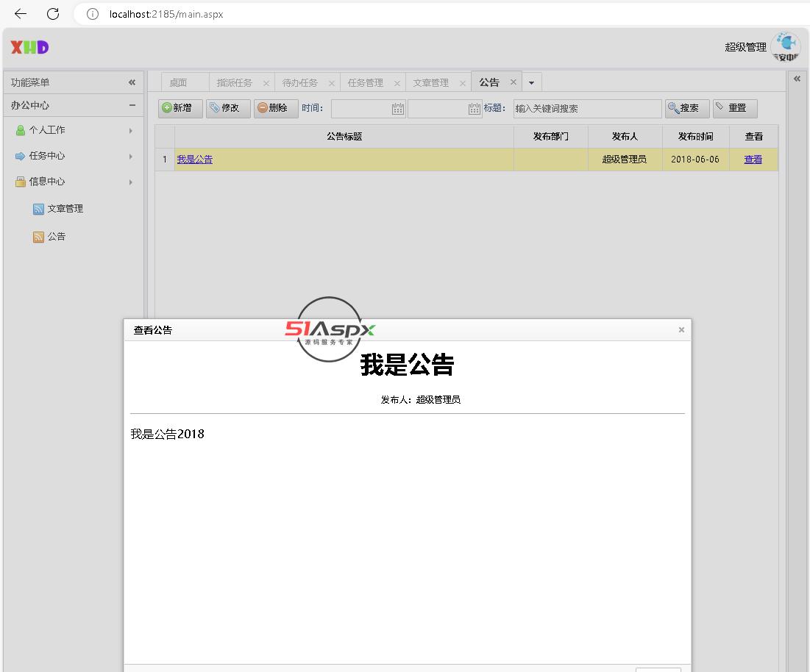This screenshot has height=672, width=810.
Task: Click the 删除 button
Action: pos(276,108)
